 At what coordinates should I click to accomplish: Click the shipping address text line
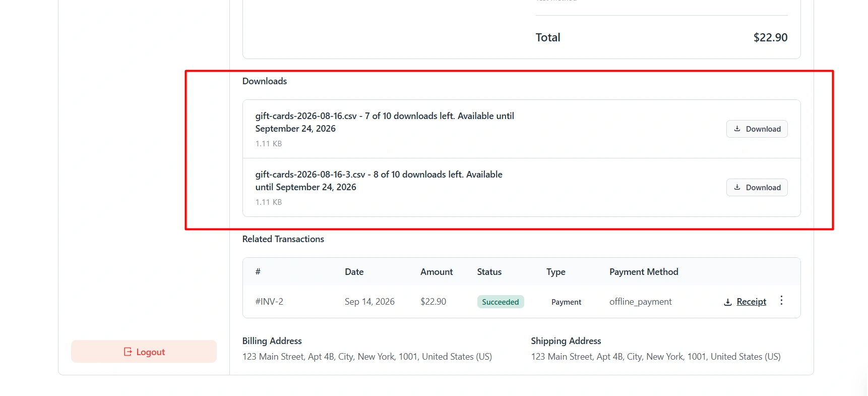(x=656, y=357)
